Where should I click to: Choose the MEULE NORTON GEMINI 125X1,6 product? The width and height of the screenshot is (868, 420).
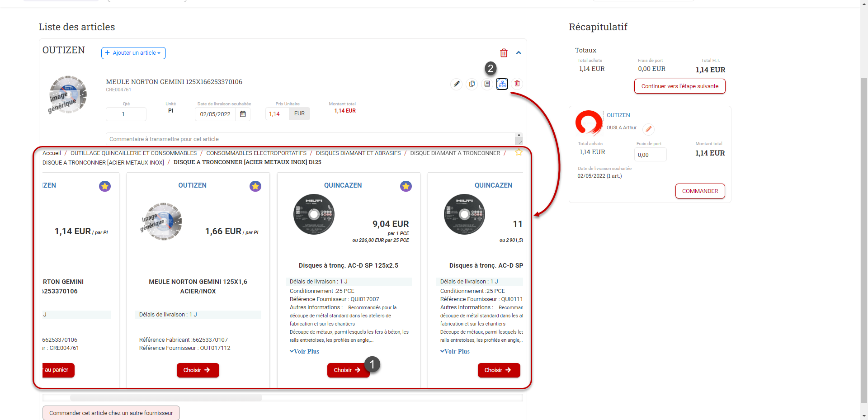click(x=198, y=370)
